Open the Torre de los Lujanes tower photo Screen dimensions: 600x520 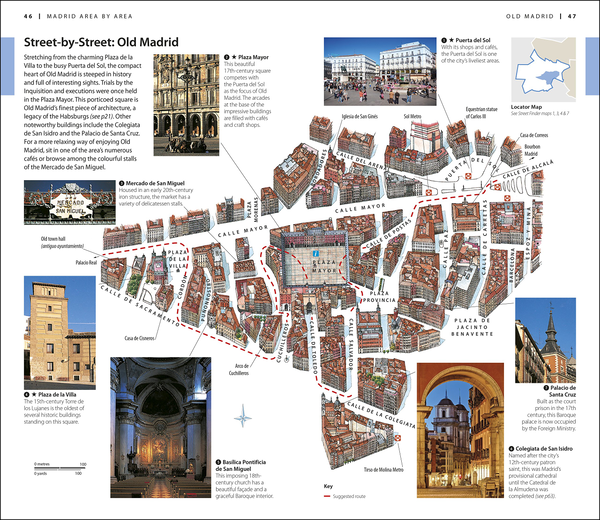60,333
